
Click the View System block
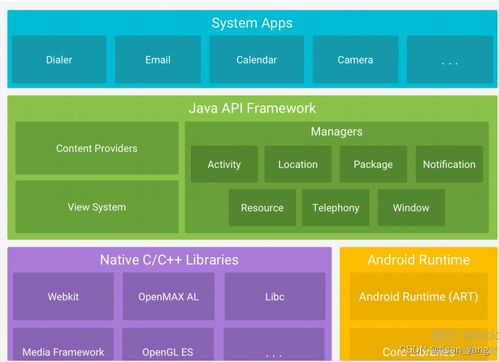click(x=97, y=207)
